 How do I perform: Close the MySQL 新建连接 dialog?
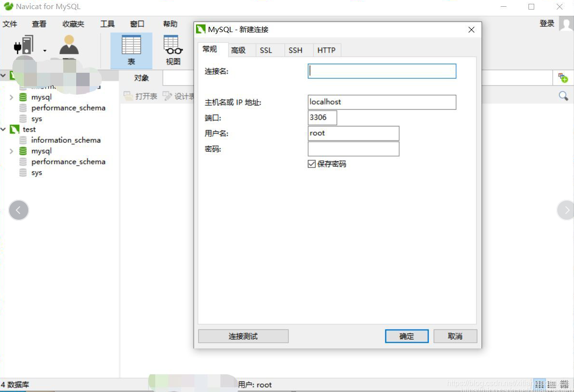tap(471, 30)
